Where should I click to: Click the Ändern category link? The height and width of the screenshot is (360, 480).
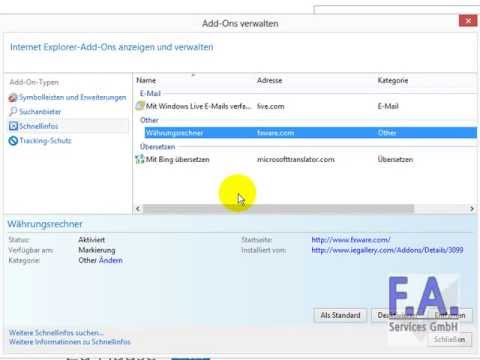[110, 260]
